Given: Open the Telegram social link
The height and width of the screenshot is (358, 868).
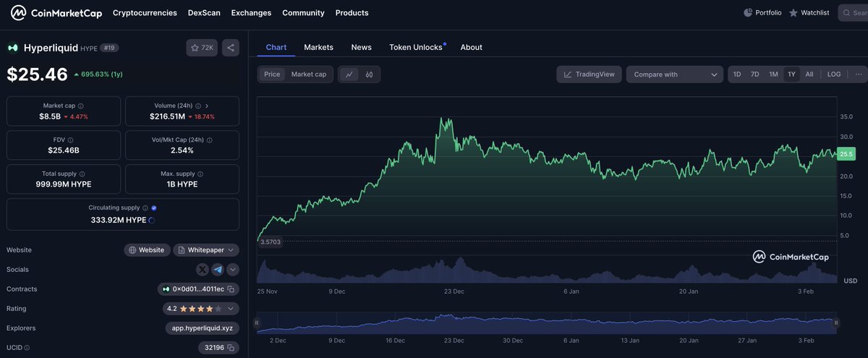Looking at the screenshot, I should [218, 270].
